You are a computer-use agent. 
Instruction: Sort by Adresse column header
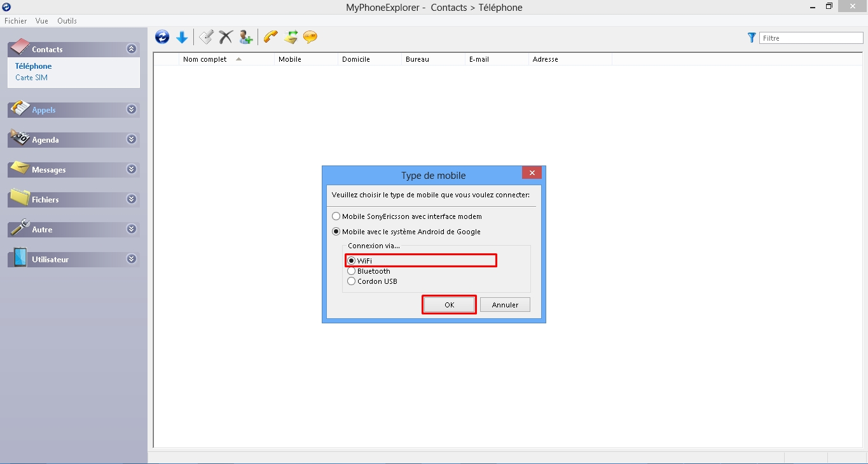pyautogui.click(x=570, y=59)
